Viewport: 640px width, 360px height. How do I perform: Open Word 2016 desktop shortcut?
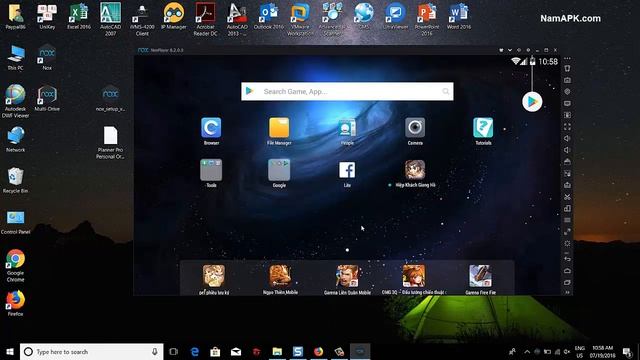(459, 16)
